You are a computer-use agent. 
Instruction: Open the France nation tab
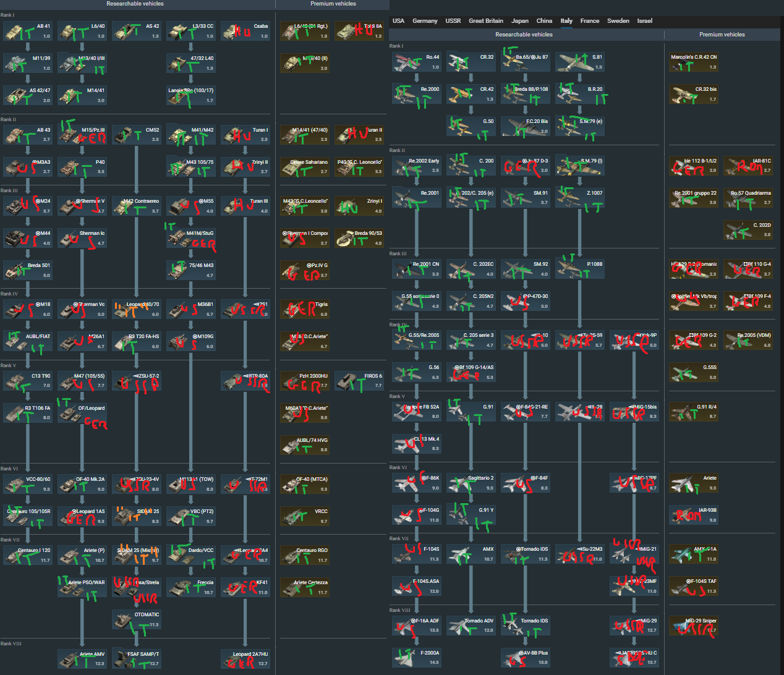590,20
